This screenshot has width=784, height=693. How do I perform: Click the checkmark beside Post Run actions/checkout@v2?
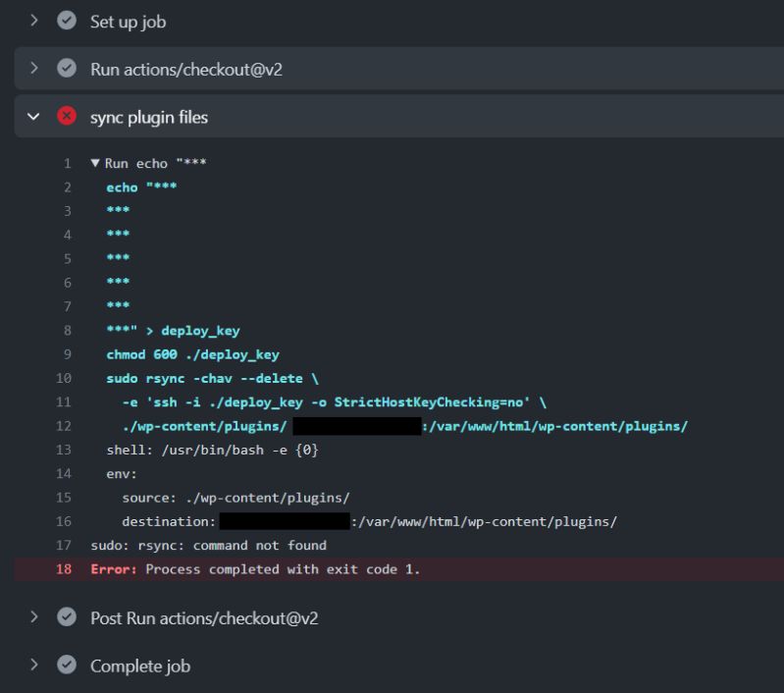tap(67, 616)
